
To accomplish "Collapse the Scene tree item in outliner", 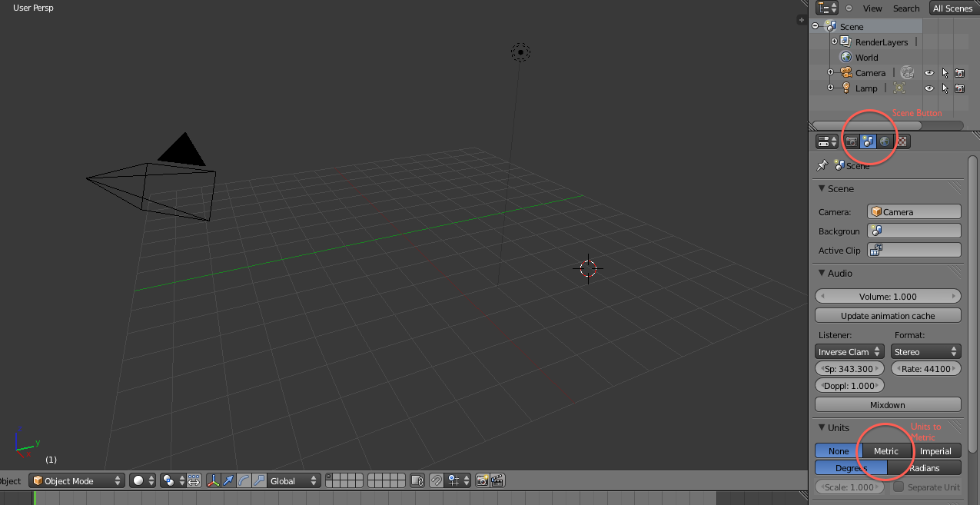I will tap(815, 26).
